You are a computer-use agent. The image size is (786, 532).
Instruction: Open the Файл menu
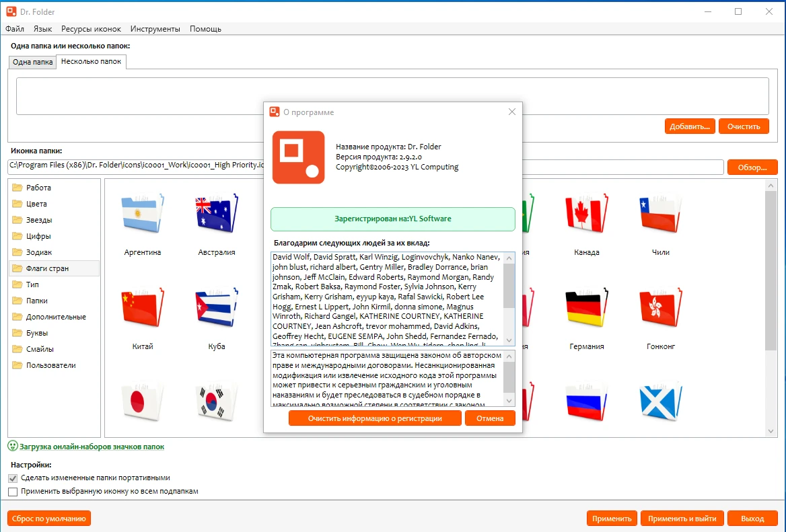pyautogui.click(x=15, y=28)
